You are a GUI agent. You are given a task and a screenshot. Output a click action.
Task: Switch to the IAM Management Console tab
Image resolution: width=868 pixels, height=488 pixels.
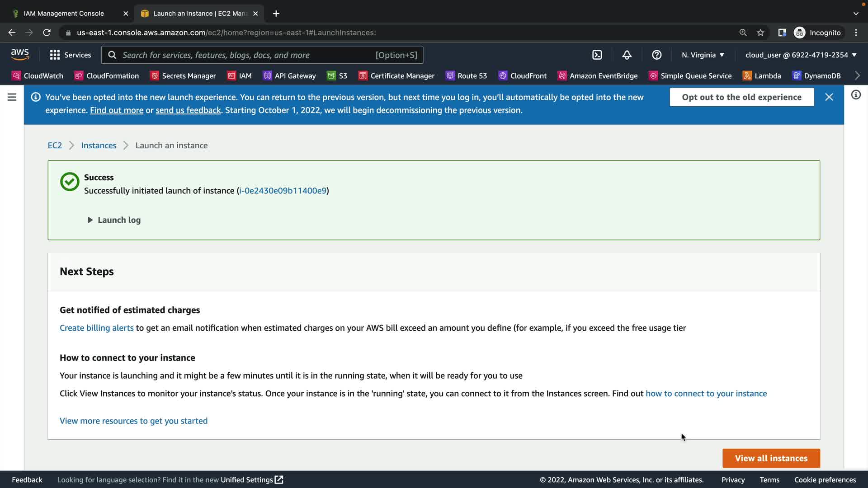64,14
